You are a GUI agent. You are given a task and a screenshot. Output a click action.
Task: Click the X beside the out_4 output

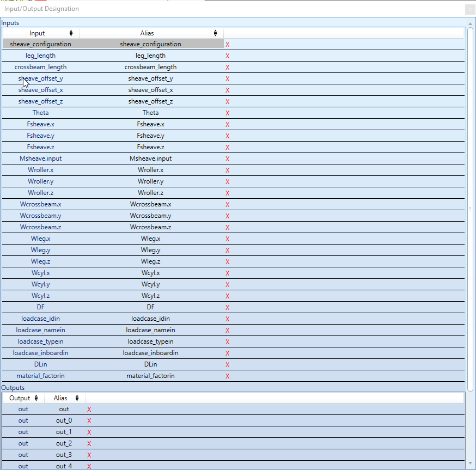89,466
